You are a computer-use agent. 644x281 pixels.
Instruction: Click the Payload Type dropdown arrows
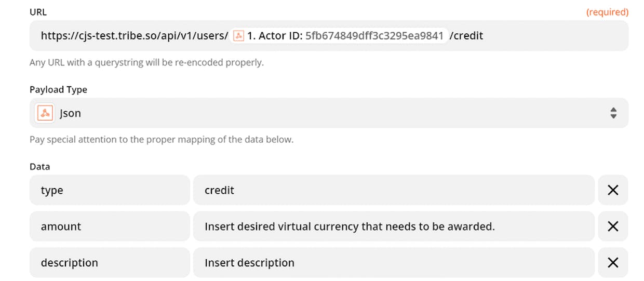tap(613, 113)
